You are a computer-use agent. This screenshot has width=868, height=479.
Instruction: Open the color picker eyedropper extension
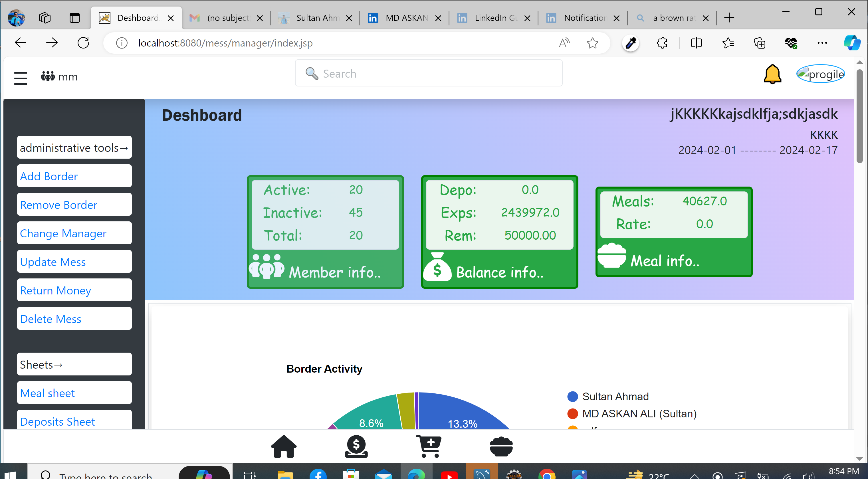click(630, 43)
